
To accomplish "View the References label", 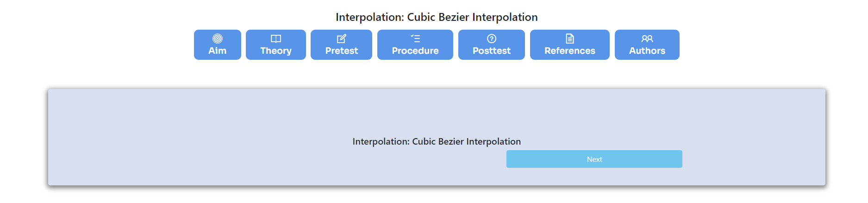I will click(570, 51).
